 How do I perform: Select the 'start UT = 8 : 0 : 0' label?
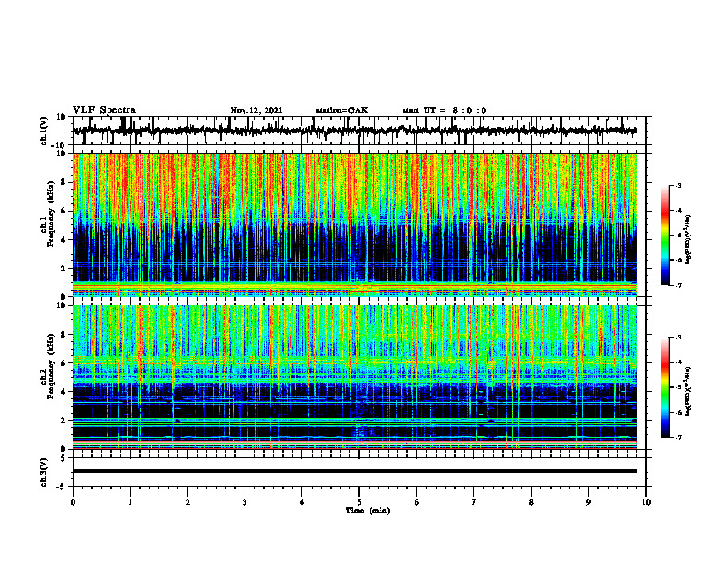click(444, 110)
